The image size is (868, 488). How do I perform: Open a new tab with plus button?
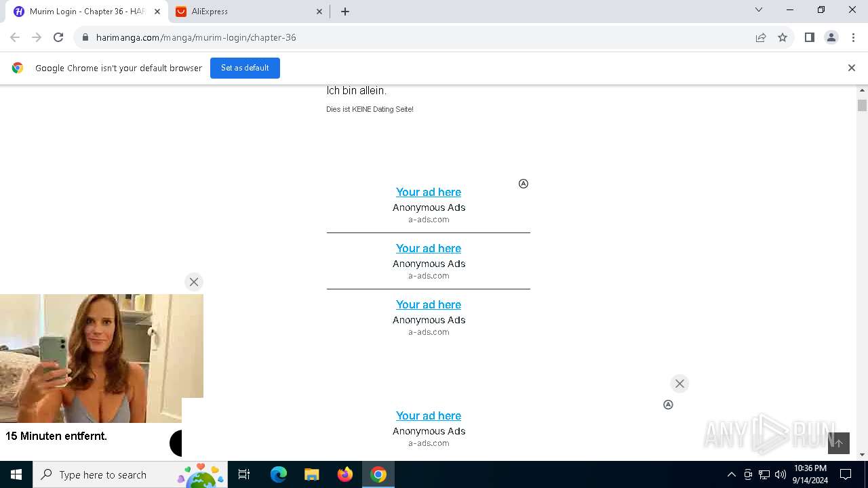click(x=344, y=11)
